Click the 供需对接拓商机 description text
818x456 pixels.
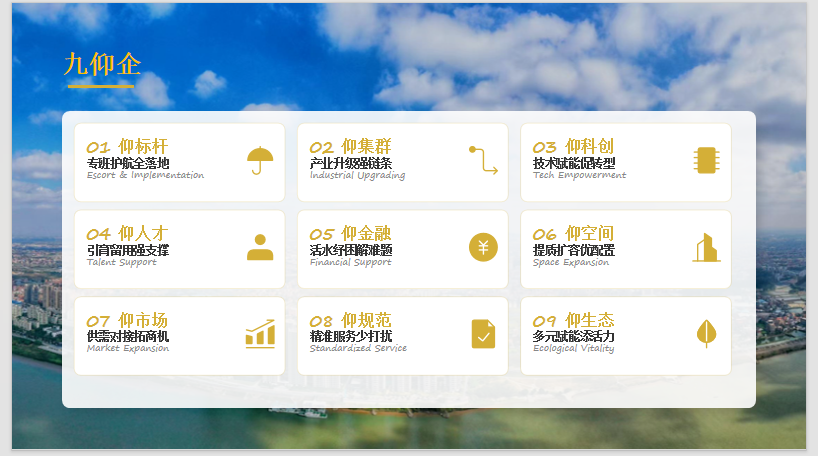point(128,336)
